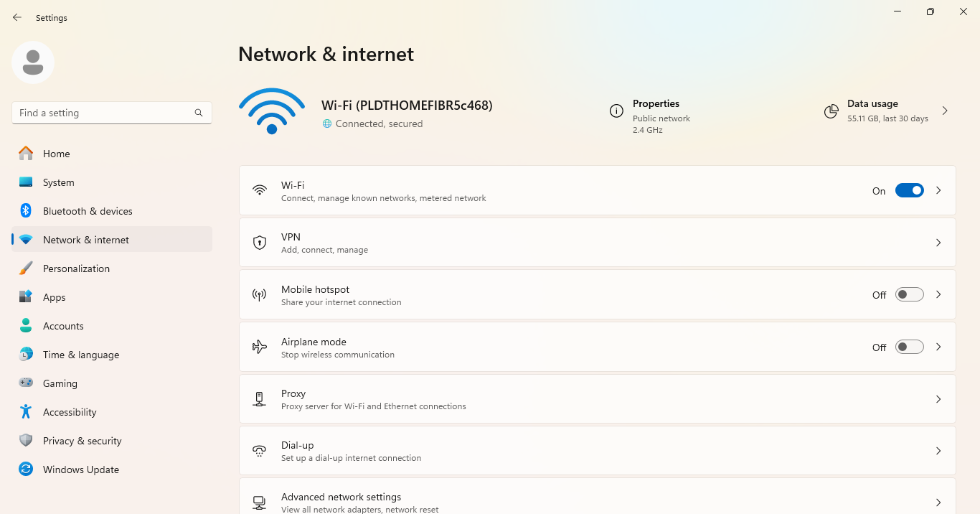The height and width of the screenshot is (514, 980).
Task: Click the Find a setting search box
Action: click(111, 113)
